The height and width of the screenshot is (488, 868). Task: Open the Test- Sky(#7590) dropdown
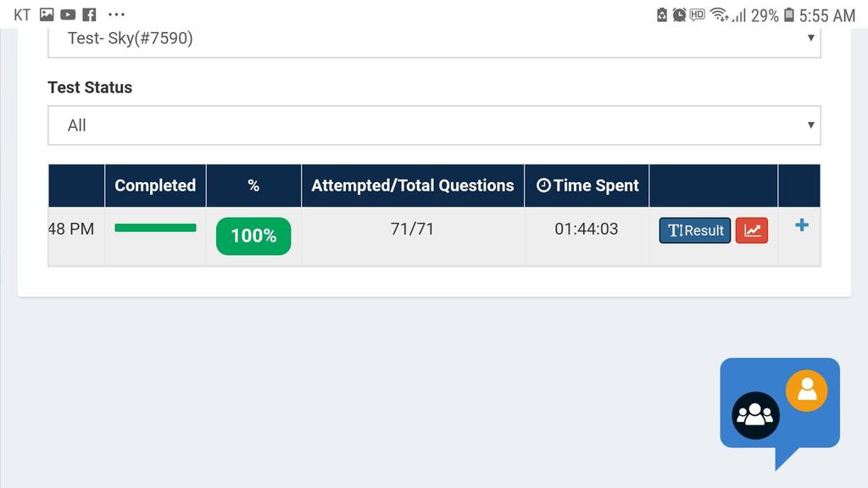pyautogui.click(x=434, y=39)
